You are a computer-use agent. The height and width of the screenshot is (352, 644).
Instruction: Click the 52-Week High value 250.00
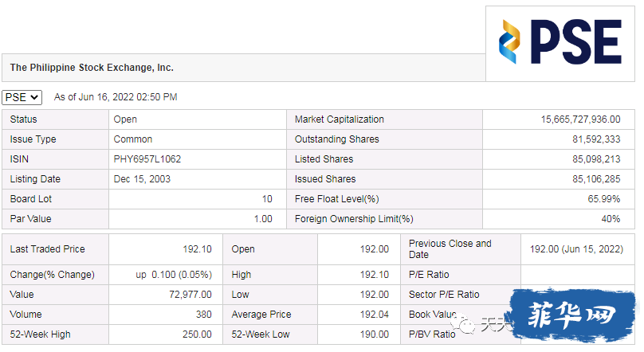click(197, 334)
